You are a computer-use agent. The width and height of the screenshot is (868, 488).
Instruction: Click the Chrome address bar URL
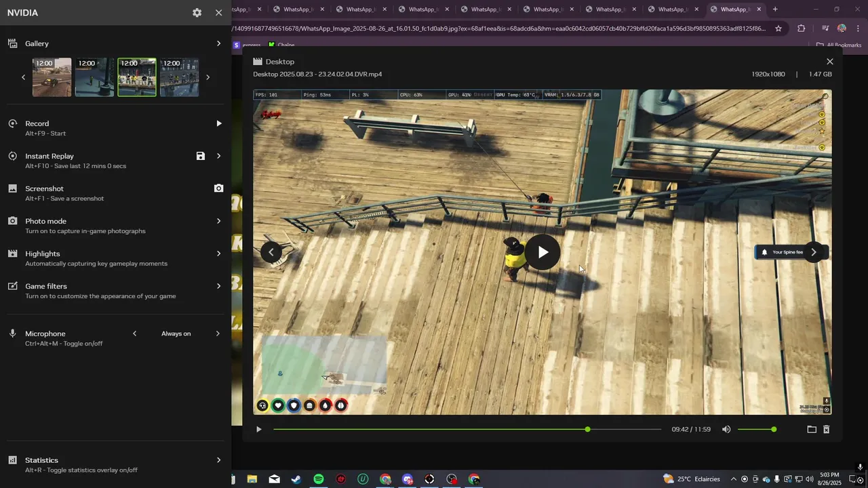coord(498,28)
